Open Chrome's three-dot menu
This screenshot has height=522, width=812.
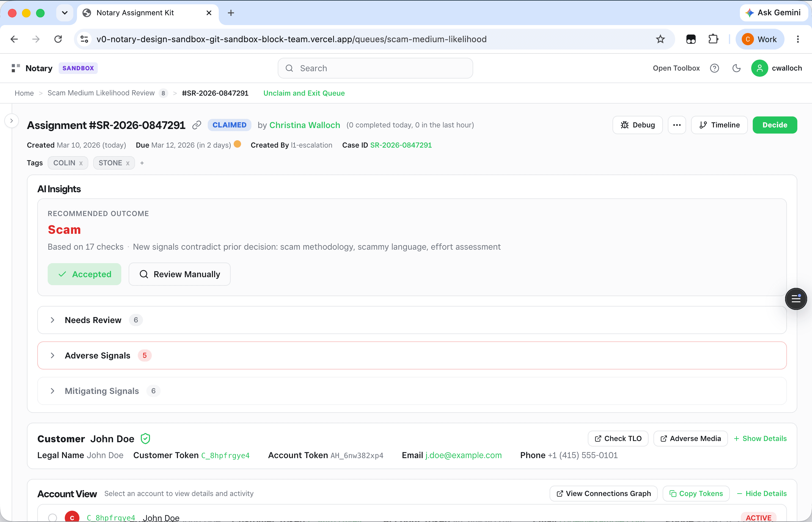tap(798, 39)
